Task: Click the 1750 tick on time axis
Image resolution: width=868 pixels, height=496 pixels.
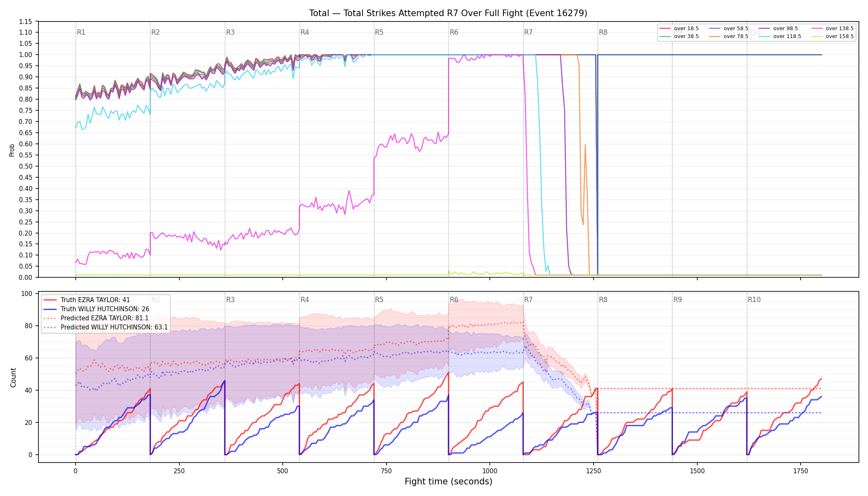Action: point(801,471)
